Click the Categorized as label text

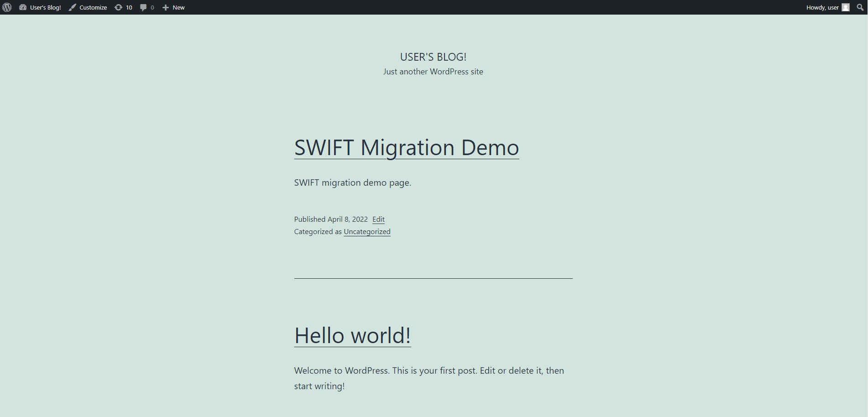(318, 232)
